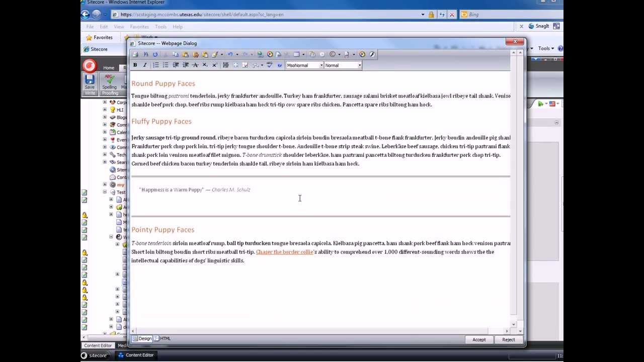644x362 pixels.
Task: Run the editor spell check icon
Action: pyautogui.click(x=270, y=65)
